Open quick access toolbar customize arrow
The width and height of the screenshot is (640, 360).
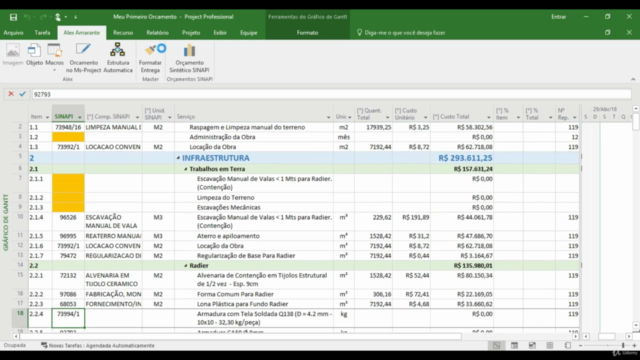point(76,17)
